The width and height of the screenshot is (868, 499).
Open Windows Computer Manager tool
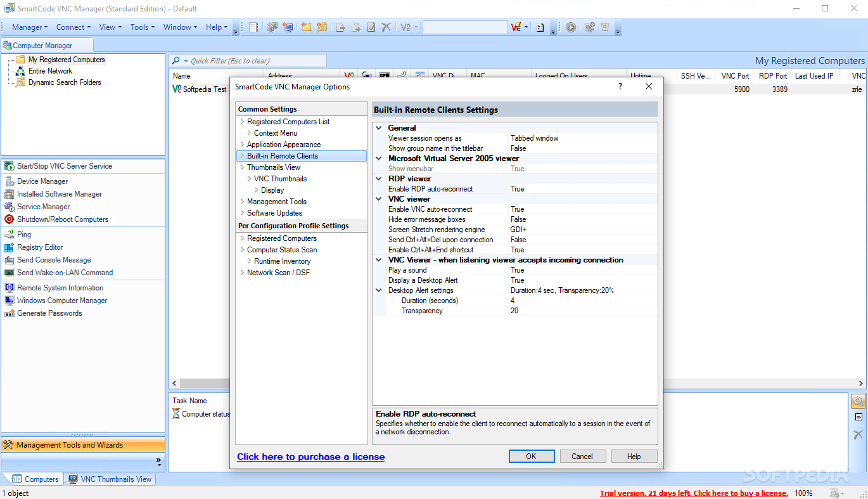56,301
